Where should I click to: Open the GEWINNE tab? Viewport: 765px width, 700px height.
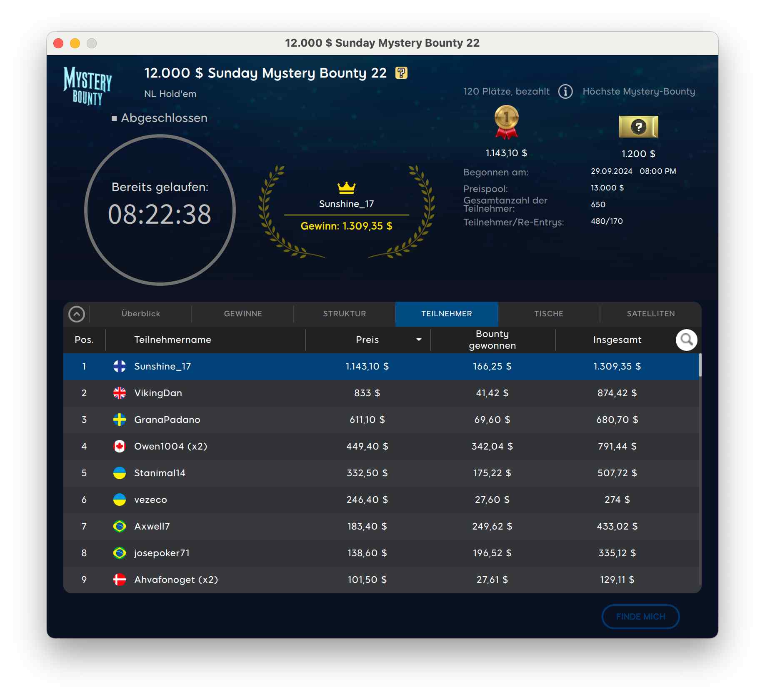243,314
